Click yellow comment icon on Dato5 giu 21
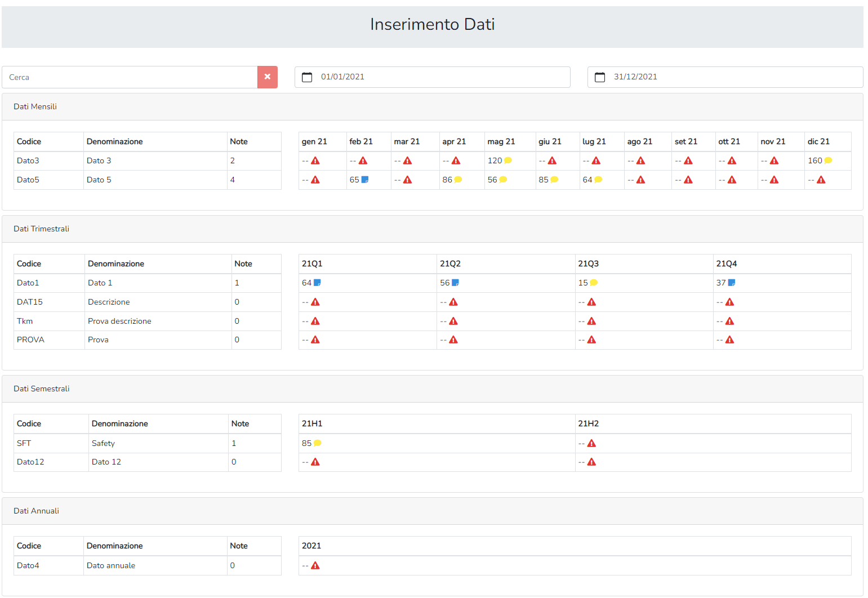Screen dimensions: 868x598 (x=554, y=180)
